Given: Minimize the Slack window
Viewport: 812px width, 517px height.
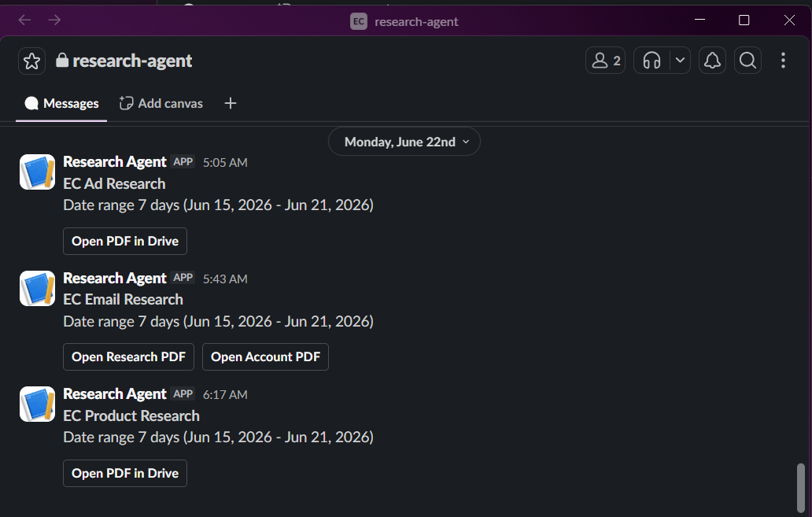Looking at the screenshot, I should click(x=699, y=20).
